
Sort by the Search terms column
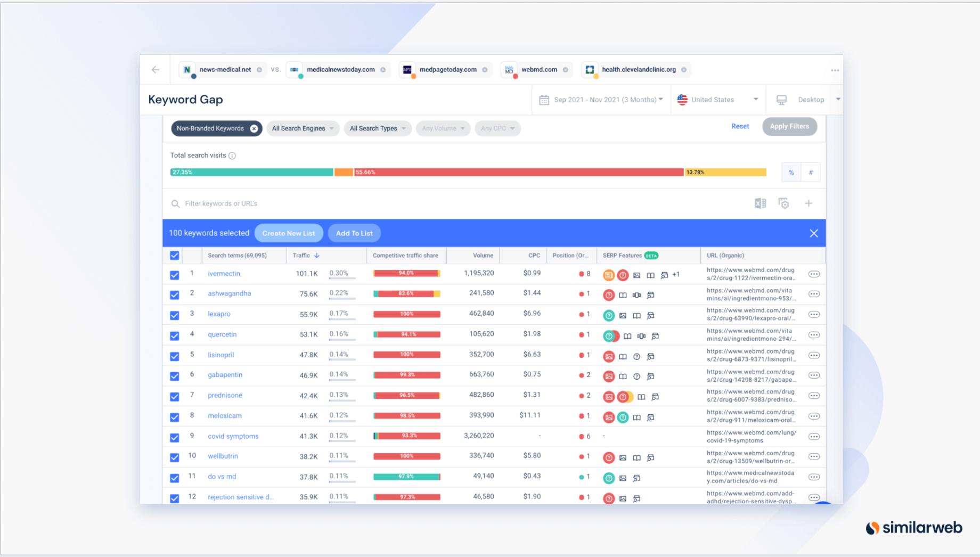coord(237,256)
